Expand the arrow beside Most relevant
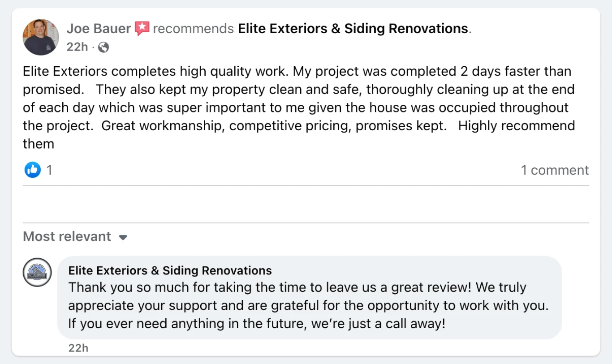Viewport: 612px width, 364px height. (x=123, y=237)
